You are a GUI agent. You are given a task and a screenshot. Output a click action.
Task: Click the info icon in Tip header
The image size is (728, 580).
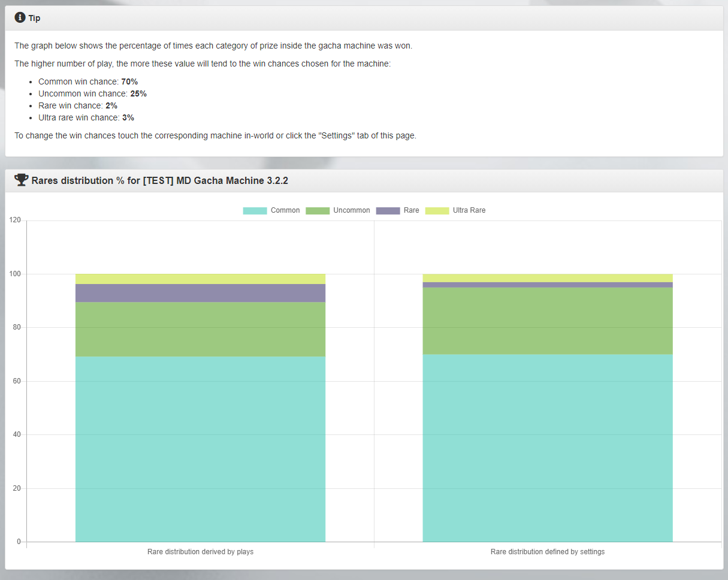point(20,18)
